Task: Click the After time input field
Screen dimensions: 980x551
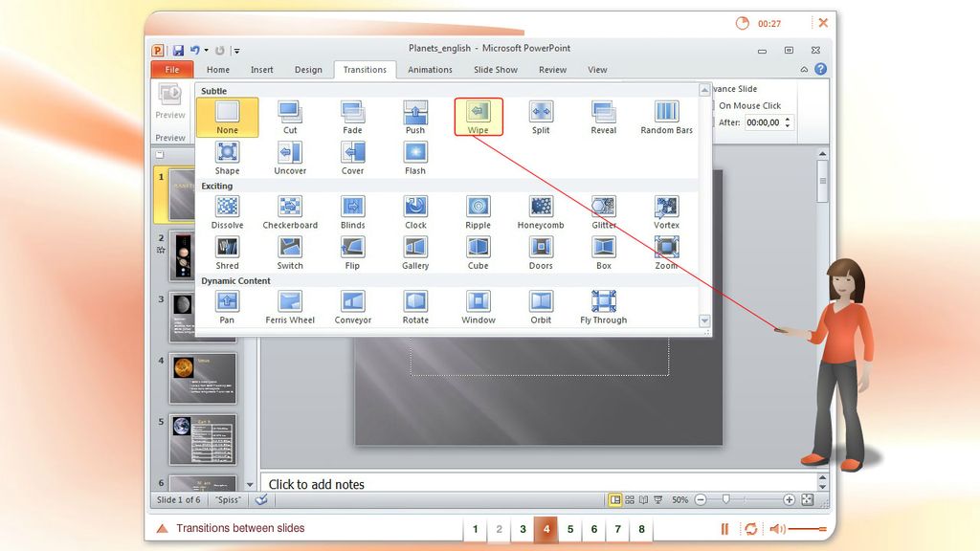Action: 764,122
